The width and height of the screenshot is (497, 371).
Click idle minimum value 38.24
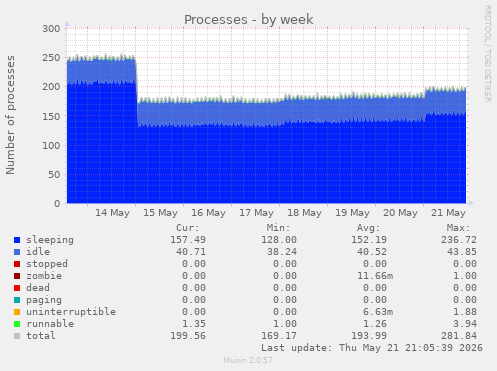tap(282, 252)
